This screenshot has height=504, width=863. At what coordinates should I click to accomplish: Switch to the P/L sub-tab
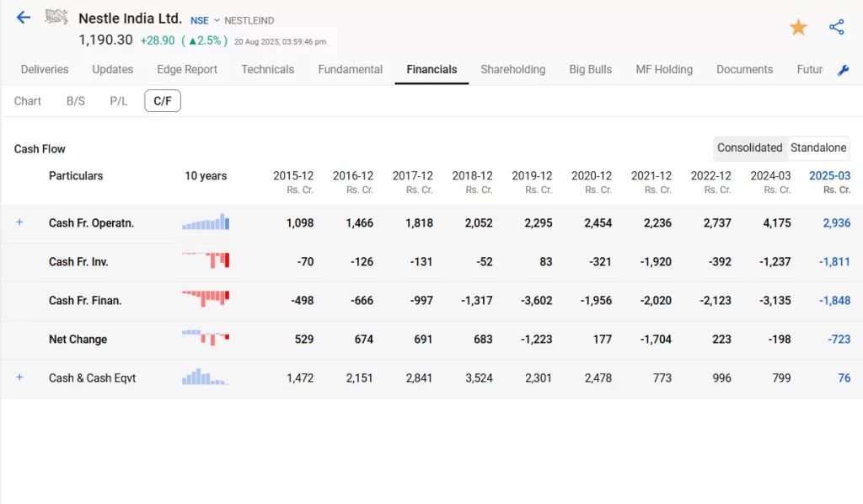pyautogui.click(x=118, y=100)
